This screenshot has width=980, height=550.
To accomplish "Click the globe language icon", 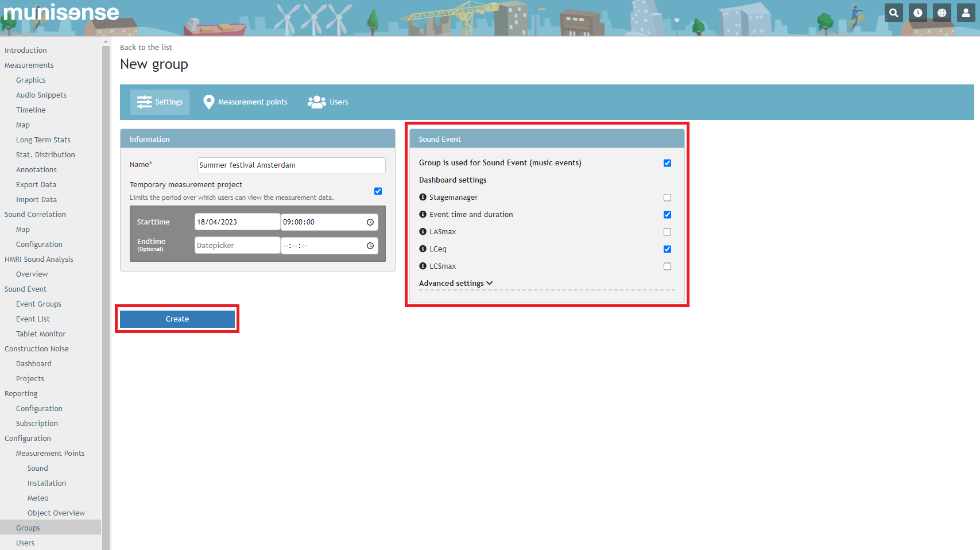I will [942, 13].
